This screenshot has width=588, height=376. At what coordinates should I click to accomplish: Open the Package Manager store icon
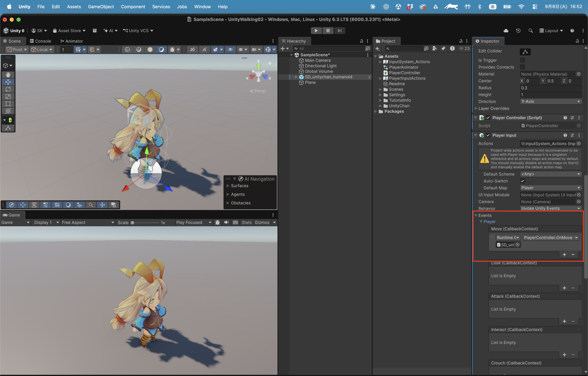95,31
